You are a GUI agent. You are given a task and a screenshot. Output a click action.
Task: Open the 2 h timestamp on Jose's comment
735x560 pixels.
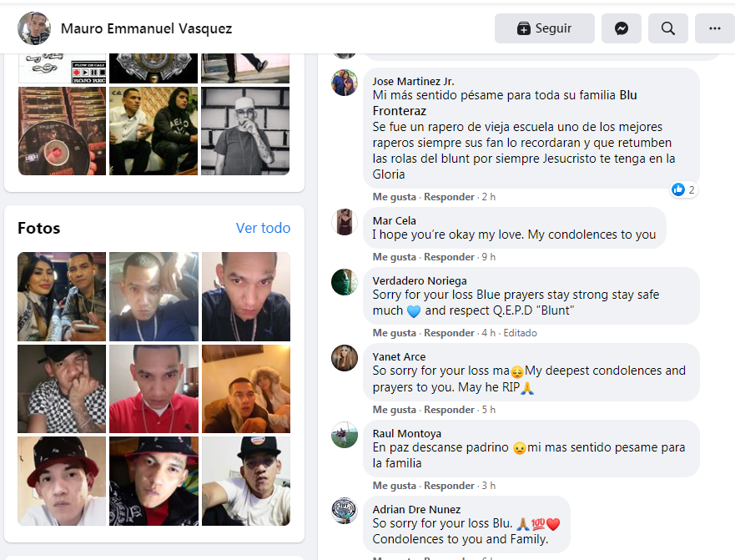click(488, 197)
